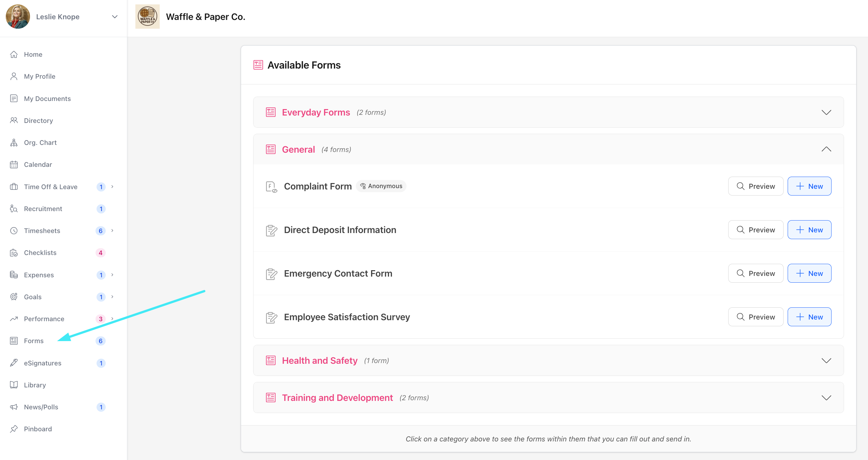Screen dimensions: 868x460
Task: Click the Goals target icon
Action: (14, 297)
